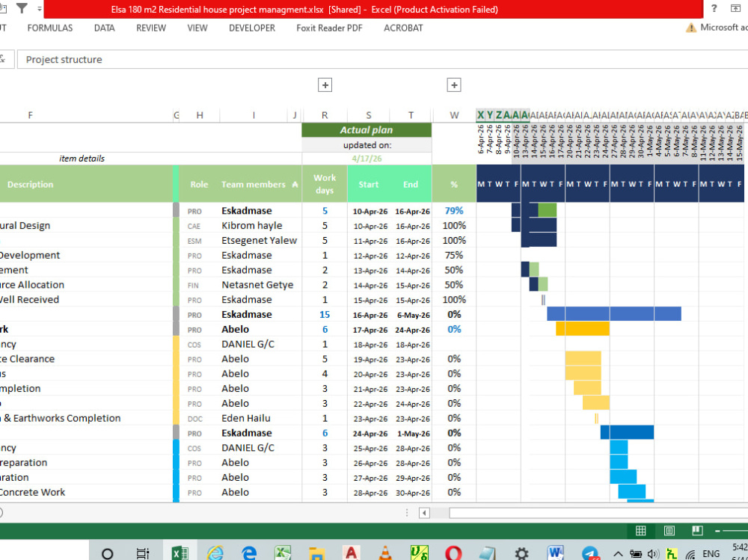
Task: Launch Microsoft Edge from taskbar
Action: [x=249, y=553]
